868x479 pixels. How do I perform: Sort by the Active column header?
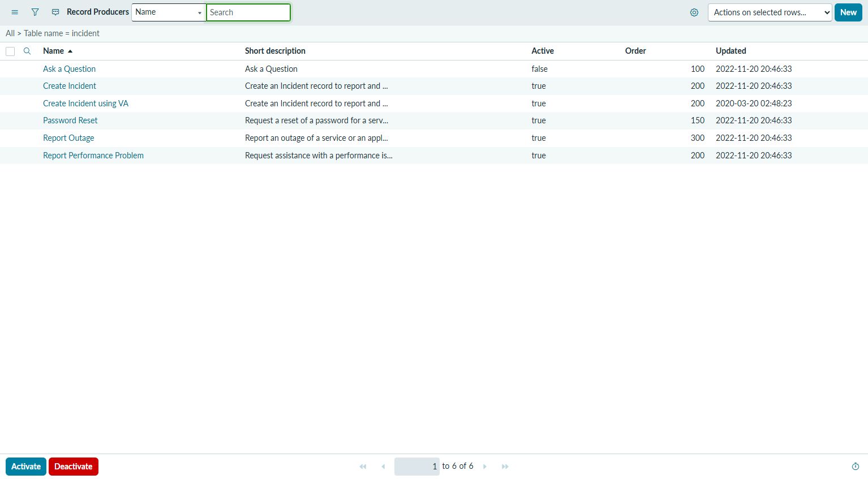point(543,51)
